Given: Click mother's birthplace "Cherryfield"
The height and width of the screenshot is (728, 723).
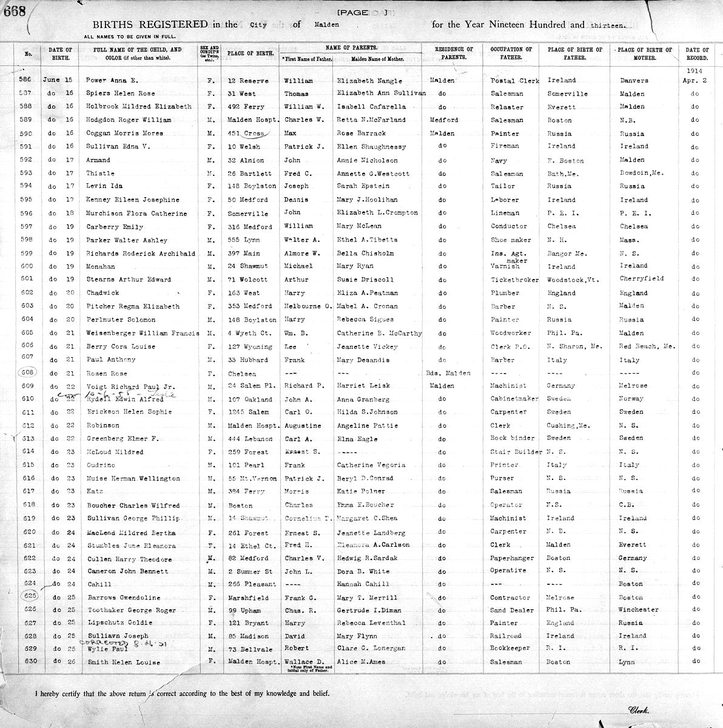Looking at the screenshot, I should click(x=642, y=279).
